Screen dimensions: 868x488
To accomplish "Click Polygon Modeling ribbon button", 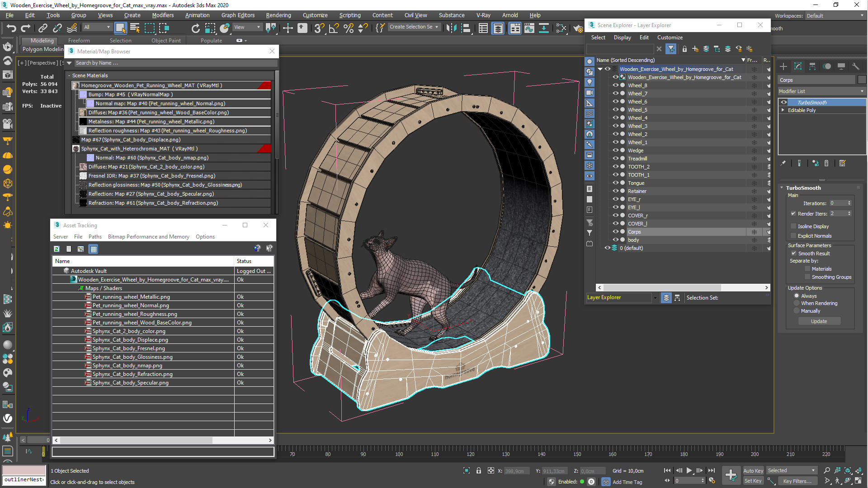I will pyautogui.click(x=43, y=49).
